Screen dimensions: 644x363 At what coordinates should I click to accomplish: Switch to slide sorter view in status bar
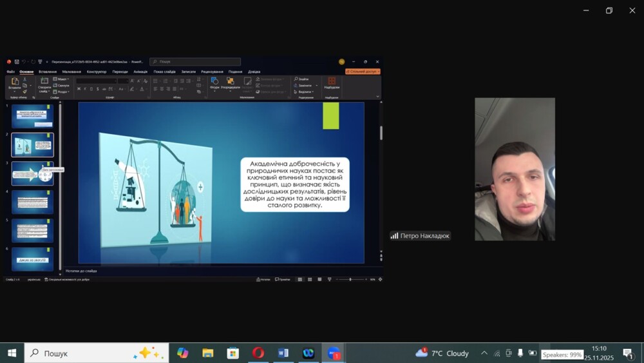[310, 279]
